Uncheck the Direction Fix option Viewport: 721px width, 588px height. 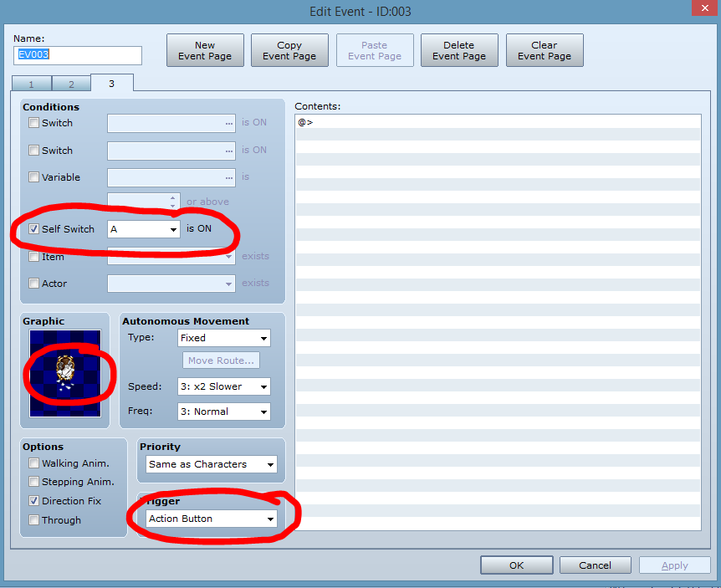coord(34,501)
